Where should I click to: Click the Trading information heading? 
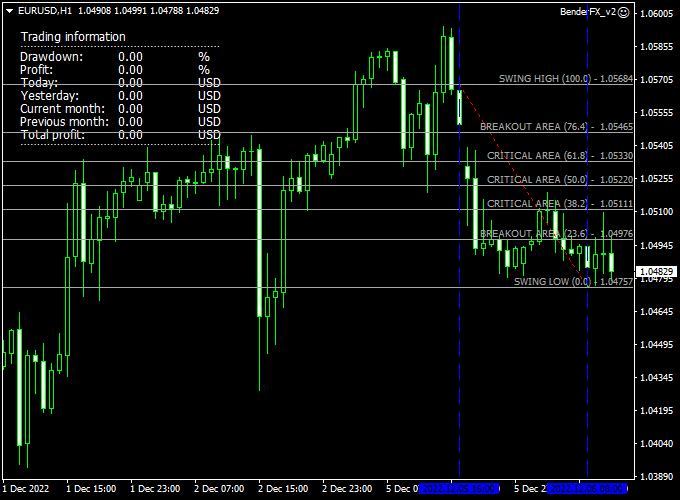(x=73, y=37)
